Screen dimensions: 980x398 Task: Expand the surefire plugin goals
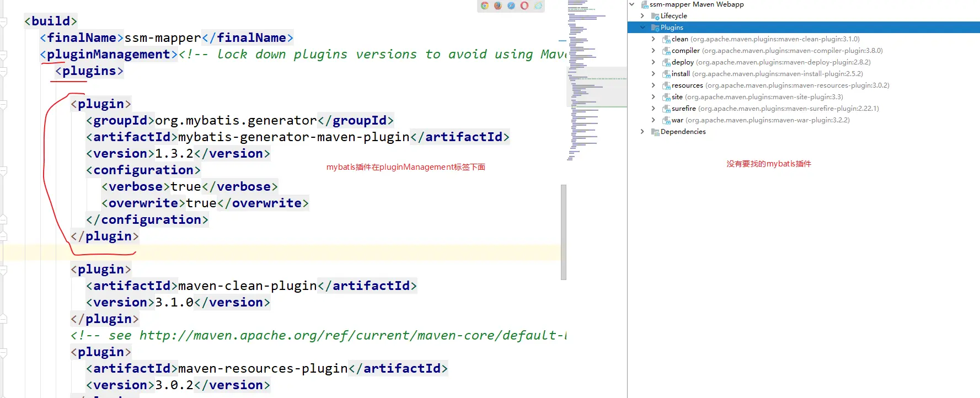click(654, 109)
